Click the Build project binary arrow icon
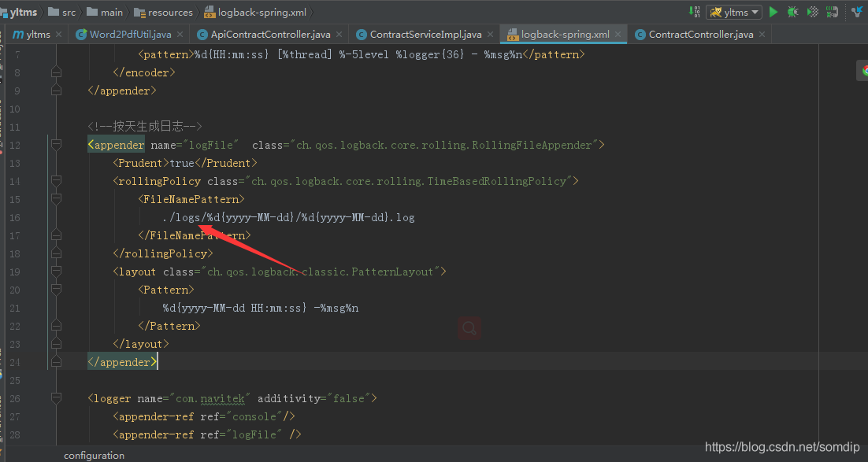Image resolution: width=868 pixels, height=462 pixels. click(694, 12)
